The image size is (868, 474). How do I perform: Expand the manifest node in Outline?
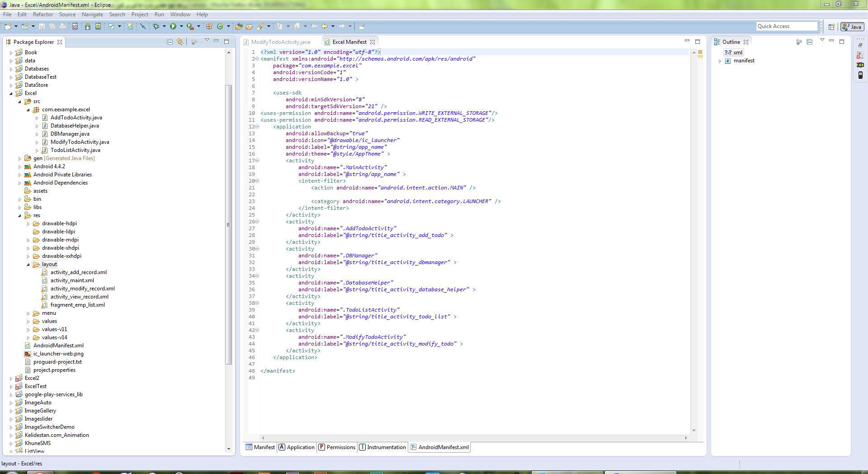click(720, 61)
